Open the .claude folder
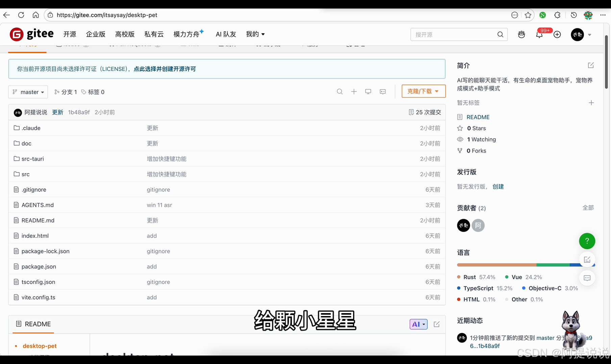This screenshot has width=611, height=364. point(31,128)
